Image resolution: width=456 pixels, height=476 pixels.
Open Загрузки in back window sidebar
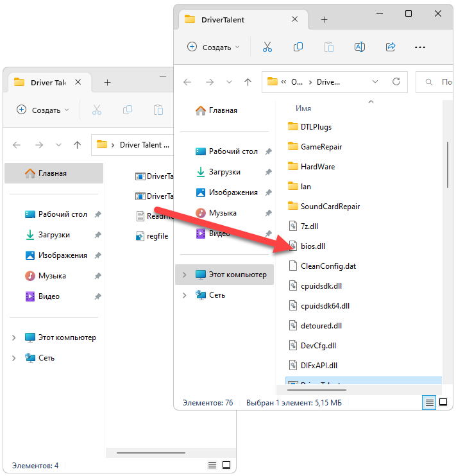[x=47, y=235]
